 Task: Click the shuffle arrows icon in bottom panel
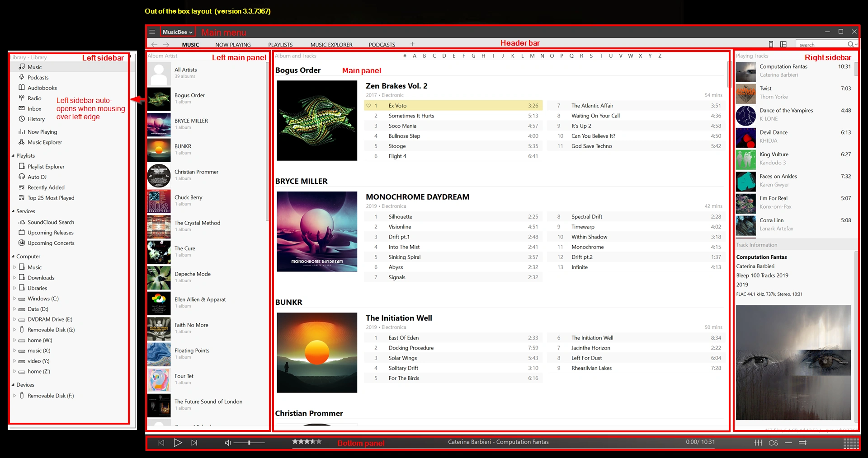tap(804, 442)
